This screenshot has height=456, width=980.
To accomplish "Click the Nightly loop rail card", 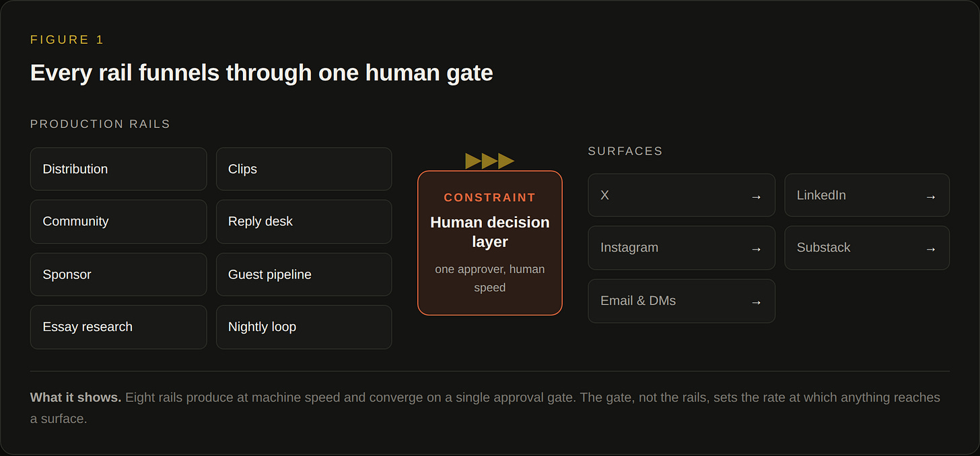I will tap(304, 327).
